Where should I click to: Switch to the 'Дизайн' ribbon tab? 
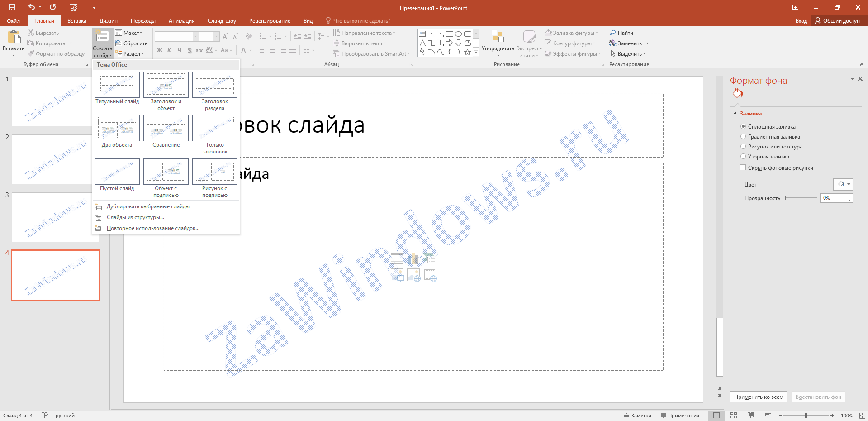tap(109, 21)
